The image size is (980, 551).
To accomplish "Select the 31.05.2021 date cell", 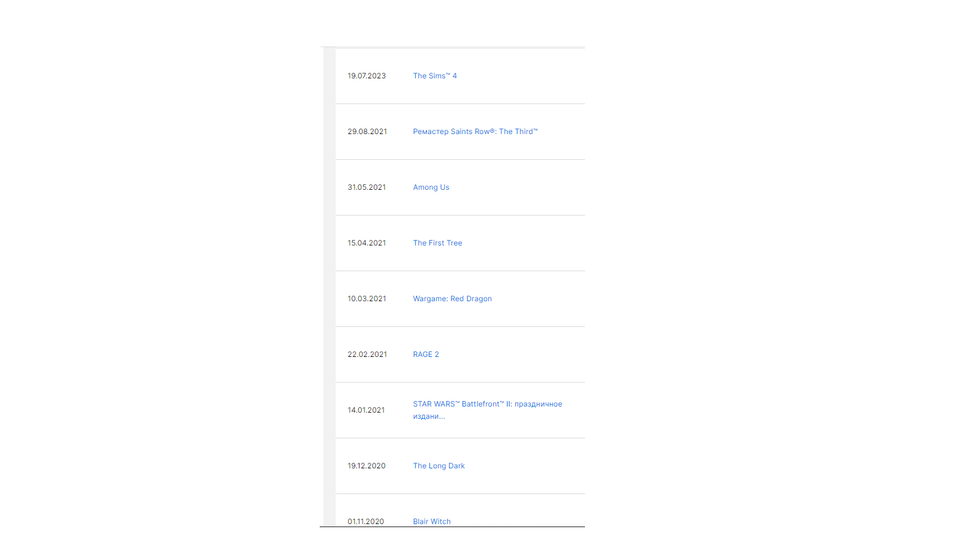I will 367,187.
